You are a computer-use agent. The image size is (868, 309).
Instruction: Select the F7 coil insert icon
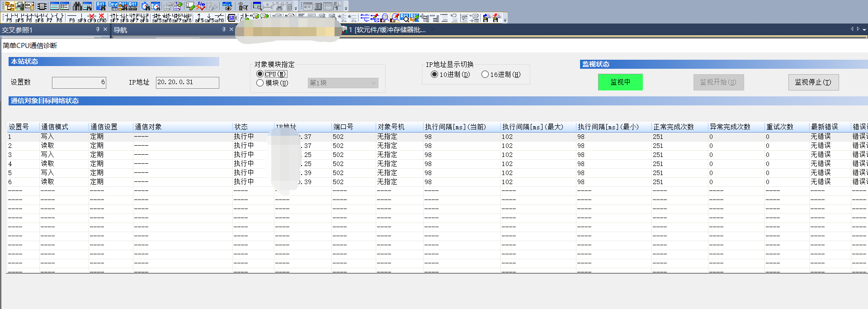pos(49,18)
